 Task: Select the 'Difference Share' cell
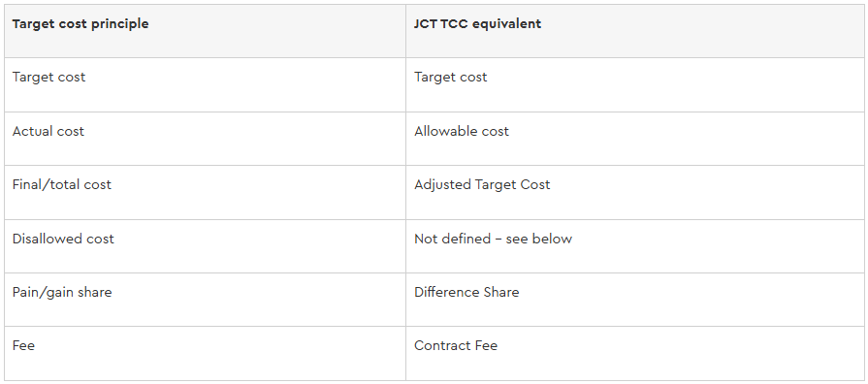tap(635, 300)
